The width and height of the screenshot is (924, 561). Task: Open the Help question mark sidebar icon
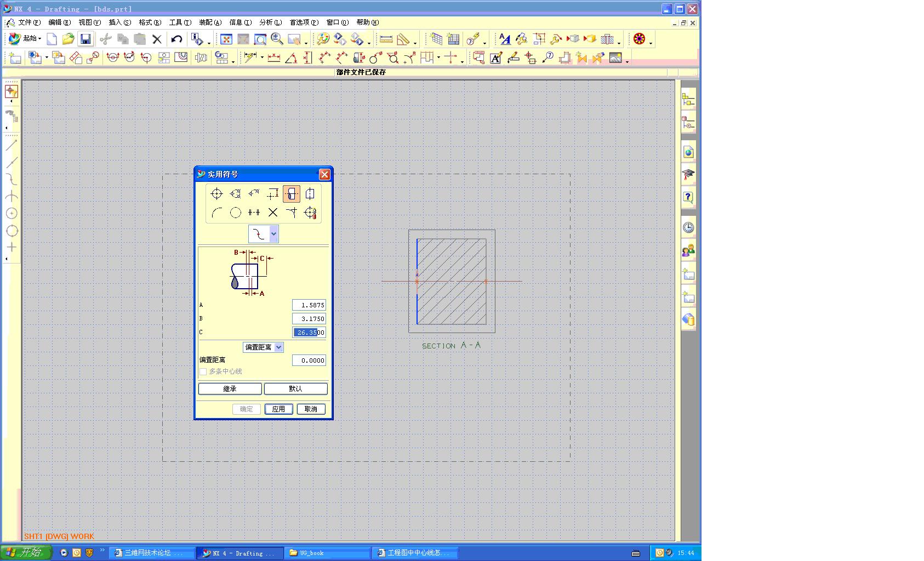coord(688,197)
